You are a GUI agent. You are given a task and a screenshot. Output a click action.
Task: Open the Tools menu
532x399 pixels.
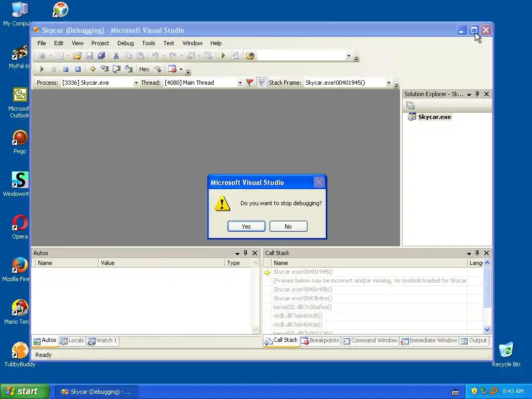pos(148,43)
